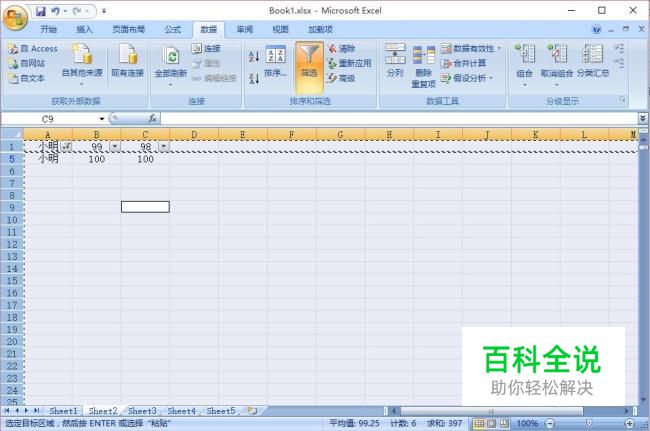This screenshot has width=650, height=431.
Task: Open the Quick Access Toolbar customize arrow
Action: click(x=104, y=11)
